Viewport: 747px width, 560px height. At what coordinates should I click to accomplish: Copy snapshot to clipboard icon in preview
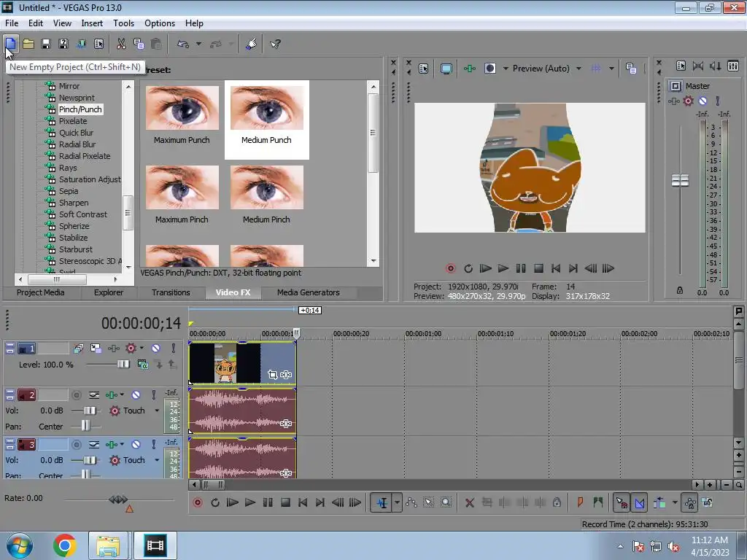tap(631, 69)
